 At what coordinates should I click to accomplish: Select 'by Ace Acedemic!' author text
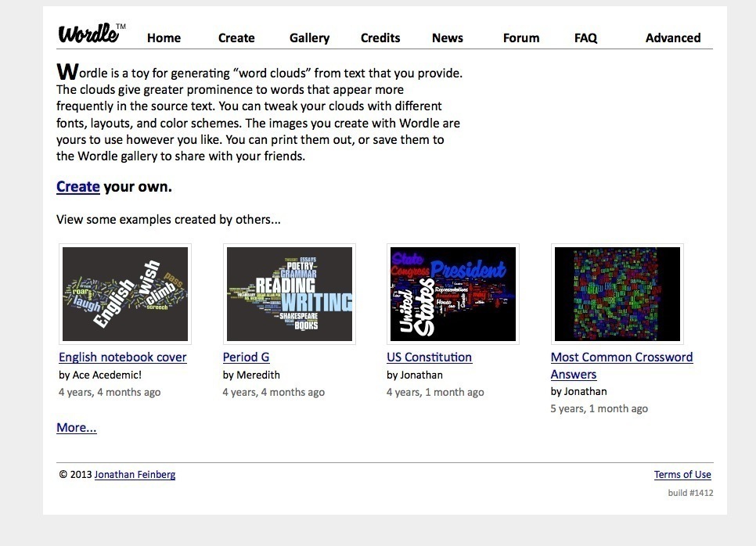[x=100, y=375]
